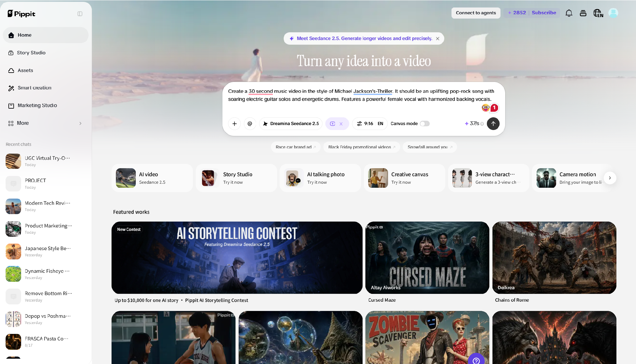
Task: Open the notifications bell
Action: click(x=569, y=13)
